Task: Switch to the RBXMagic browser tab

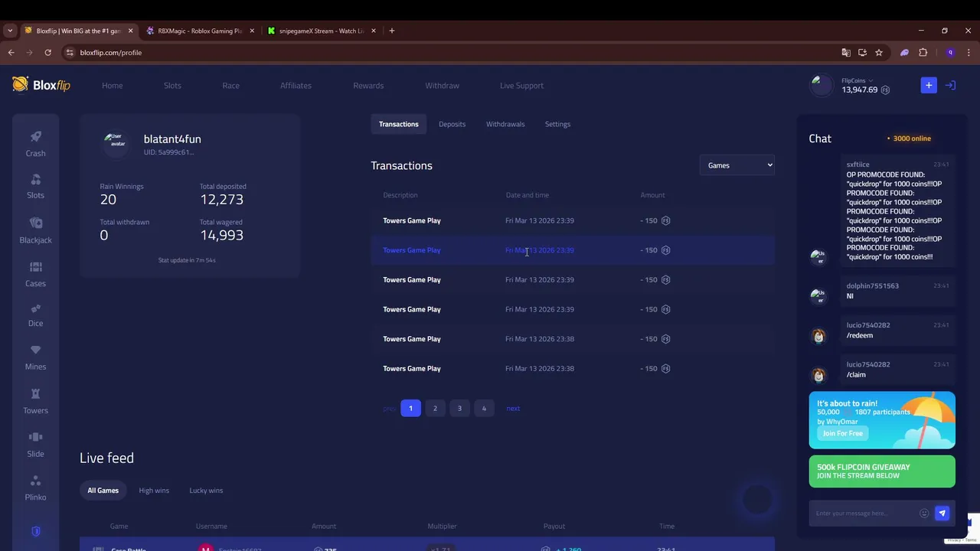Action: click(199, 31)
